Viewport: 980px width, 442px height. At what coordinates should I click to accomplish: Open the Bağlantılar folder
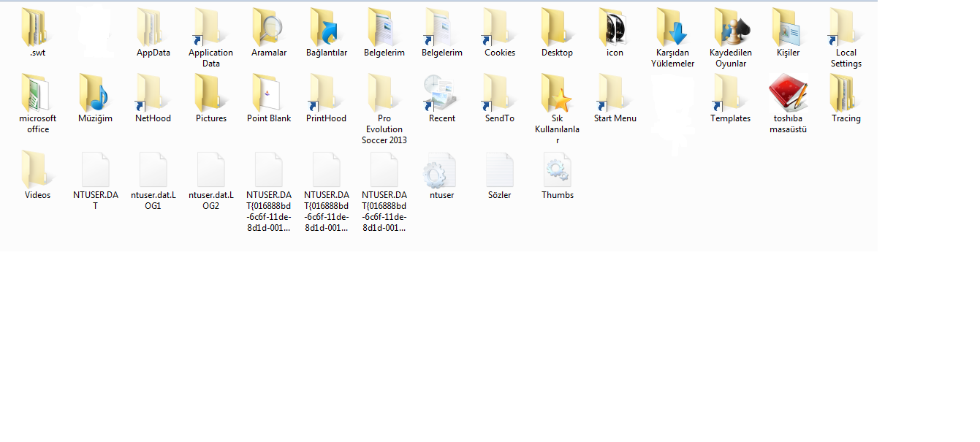pyautogui.click(x=326, y=28)
